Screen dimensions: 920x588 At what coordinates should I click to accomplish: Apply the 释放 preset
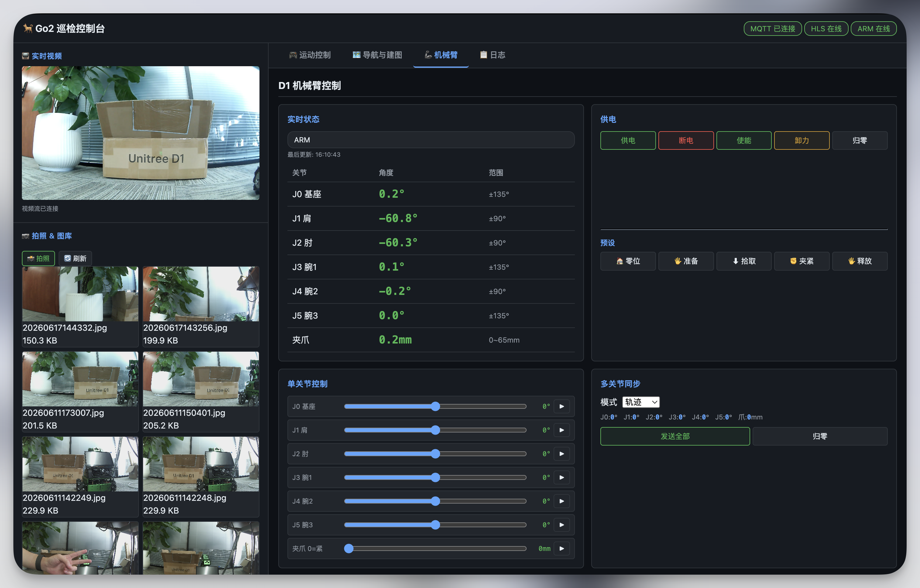point(860,261)
